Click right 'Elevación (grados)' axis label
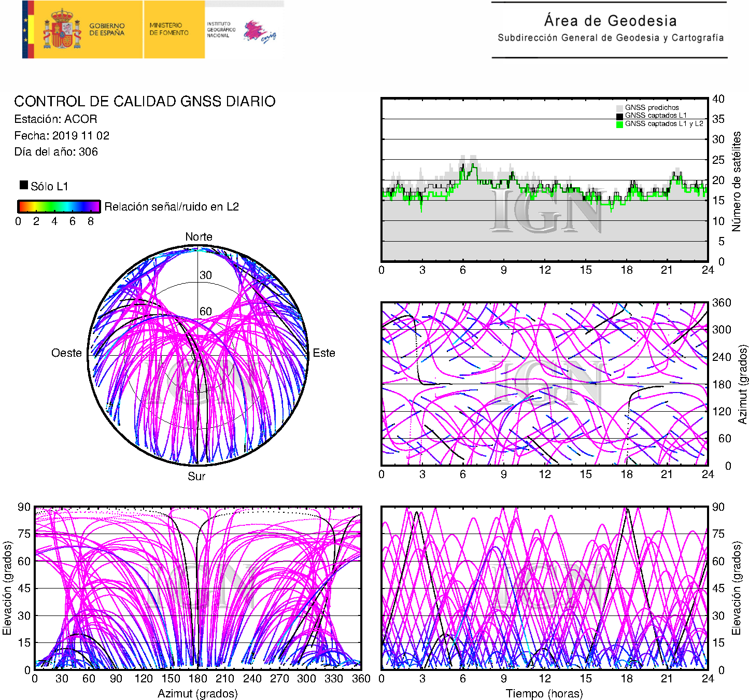Image resolution: width=749 pixels, height=700 pixels. click(737, 588)
